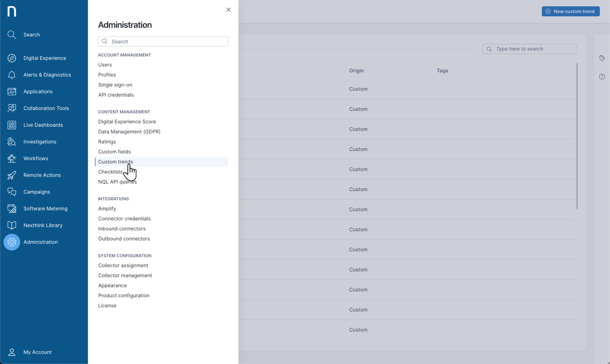The width and height of the screenshot is (610, 364).
Task: Open the help icon on the right edge
Action: (601, 76)
